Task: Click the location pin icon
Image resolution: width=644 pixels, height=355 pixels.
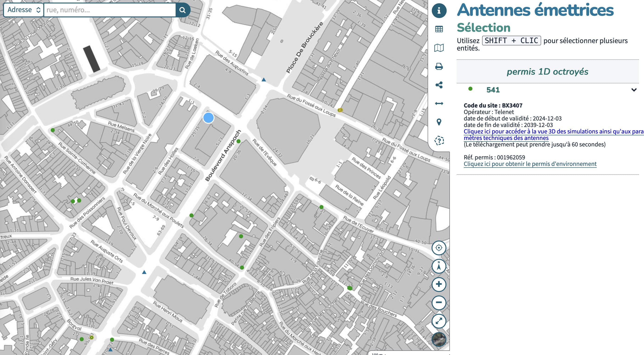Action: [x=439, y=122]
